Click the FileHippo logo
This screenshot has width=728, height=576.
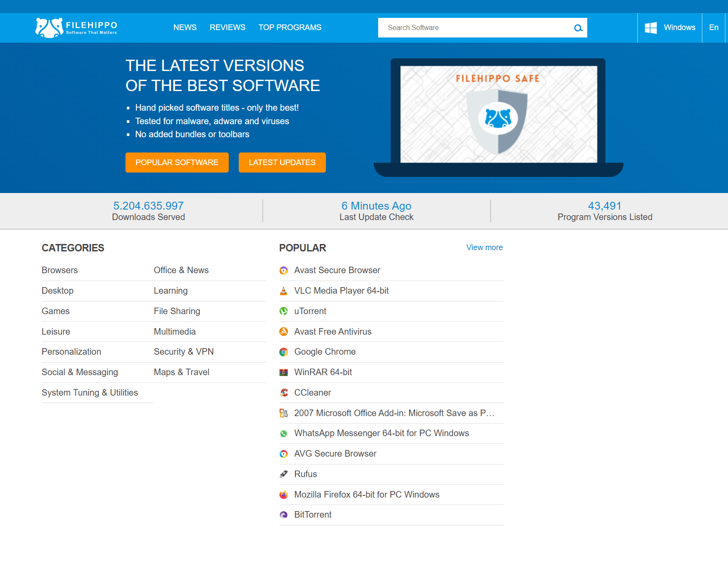[76, 27]
